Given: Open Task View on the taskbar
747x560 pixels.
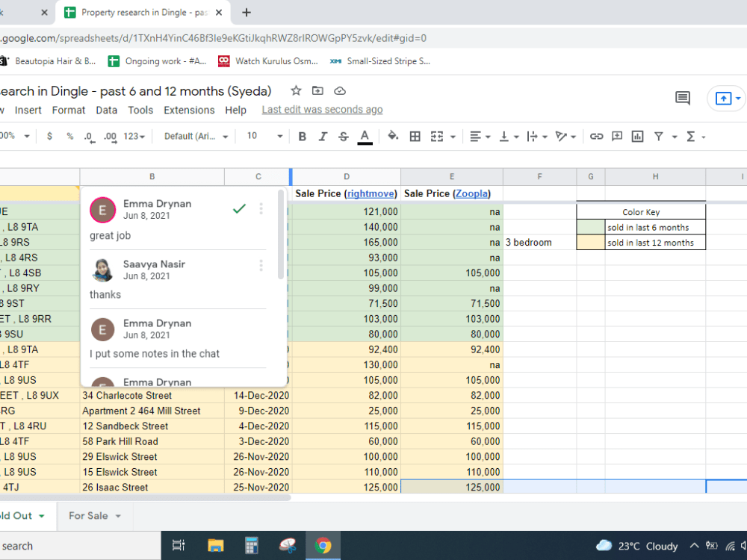Looking at the screenshot, I should [179, 545].
